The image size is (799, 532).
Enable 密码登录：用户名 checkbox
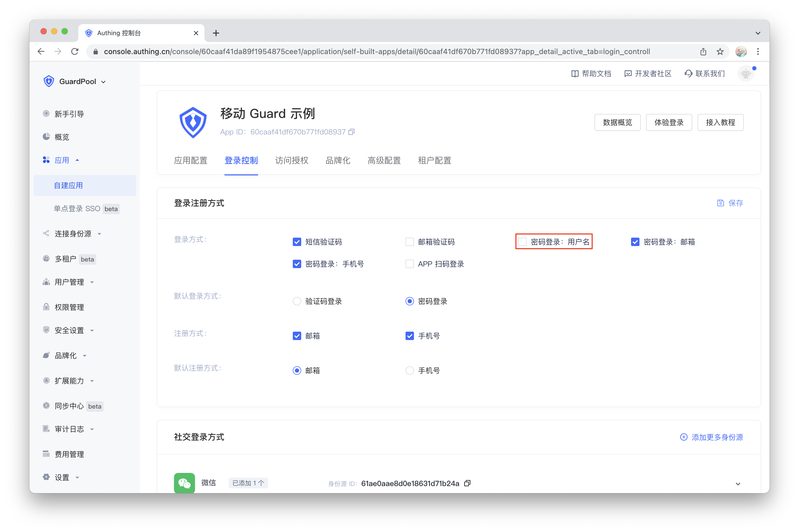[522, 242]
